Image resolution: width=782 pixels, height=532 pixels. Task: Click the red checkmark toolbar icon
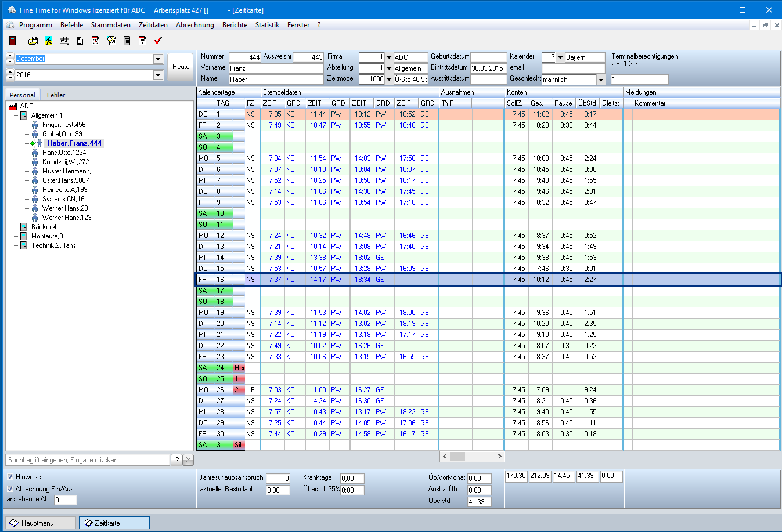point(158,41)
